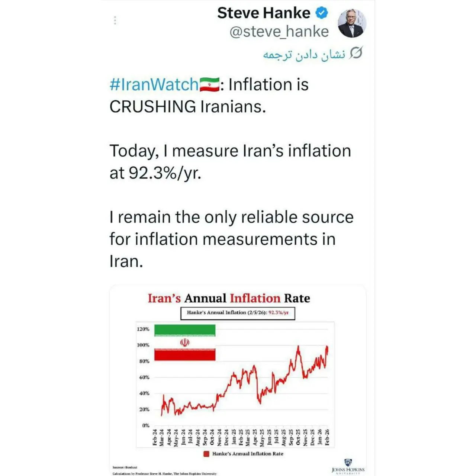Open the #IranWatch hashtag
This screenshot has height=476, width=476.
(154, 84)
